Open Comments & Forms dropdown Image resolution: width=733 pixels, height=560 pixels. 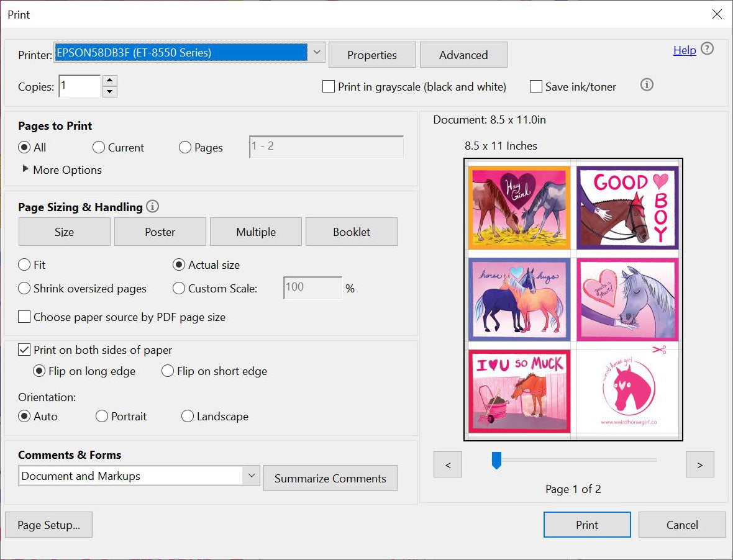coord(251,476)
